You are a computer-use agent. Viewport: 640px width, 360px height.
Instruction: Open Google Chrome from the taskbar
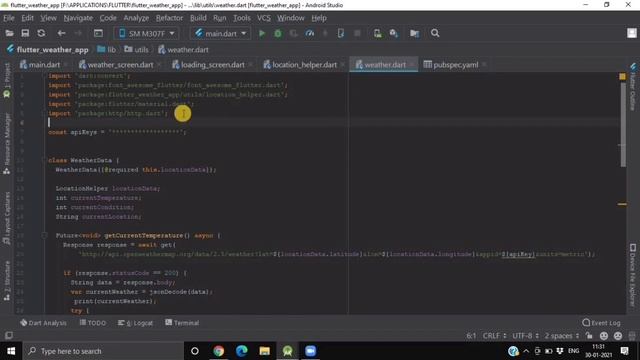click(218, 351)
